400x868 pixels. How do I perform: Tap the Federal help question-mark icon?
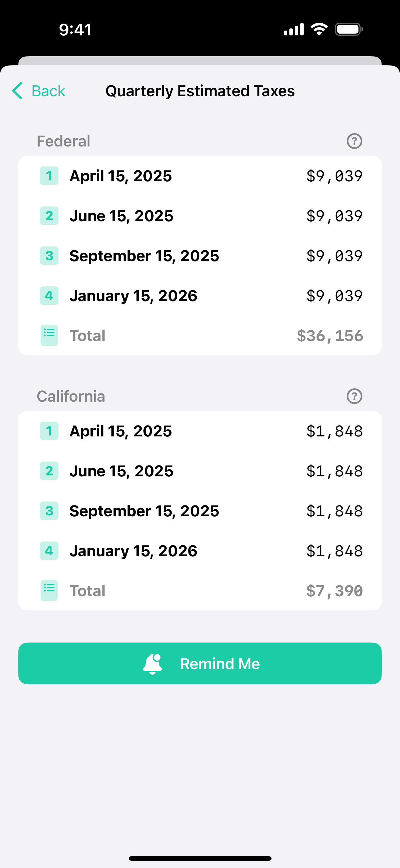[354, 141]
